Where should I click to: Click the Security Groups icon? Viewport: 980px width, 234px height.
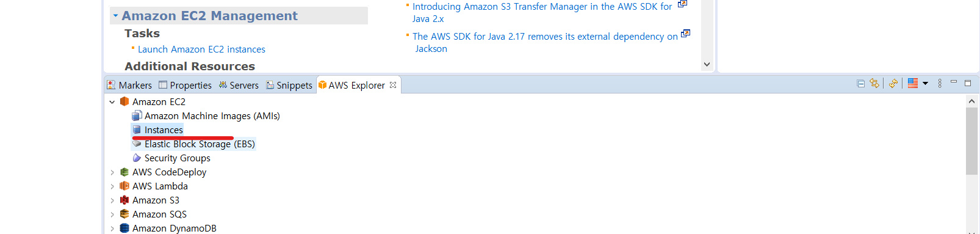click(137, 158)
